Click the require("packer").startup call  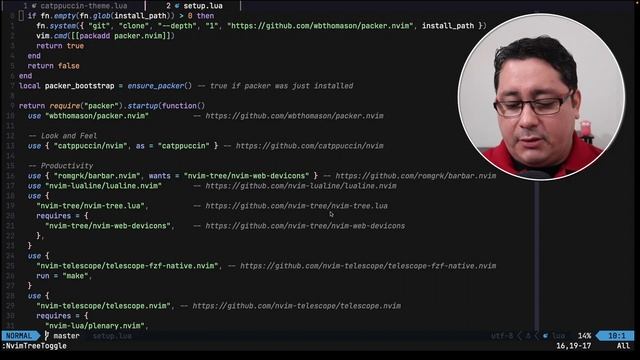coord(127,106)
